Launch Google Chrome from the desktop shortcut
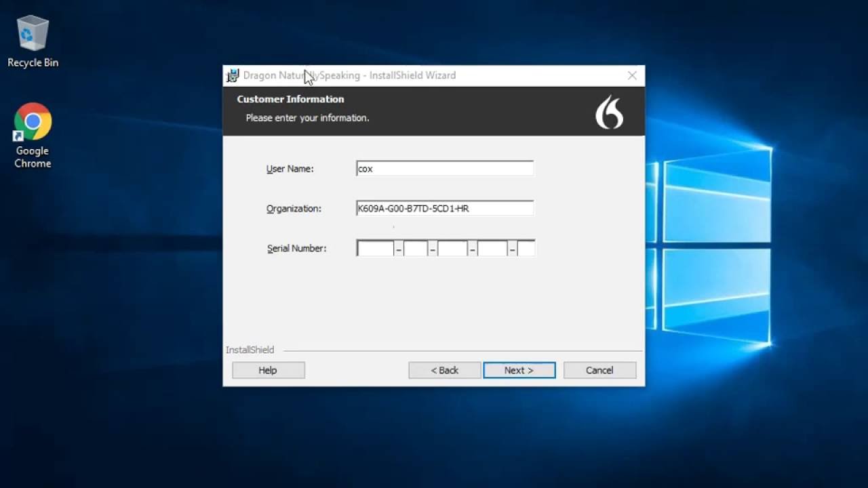The width and height of the screenshot is (868, 488). coord(33,136)
